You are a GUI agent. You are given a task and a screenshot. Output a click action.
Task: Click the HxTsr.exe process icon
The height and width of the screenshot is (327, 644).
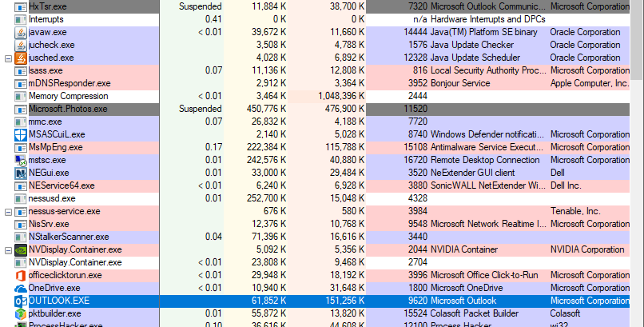click(x=21, y=7)
